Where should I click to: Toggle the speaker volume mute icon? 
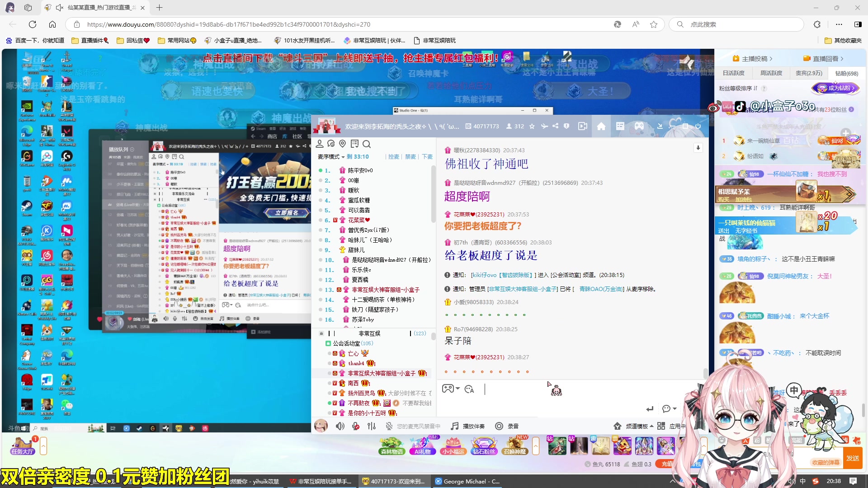coord(340,426)
